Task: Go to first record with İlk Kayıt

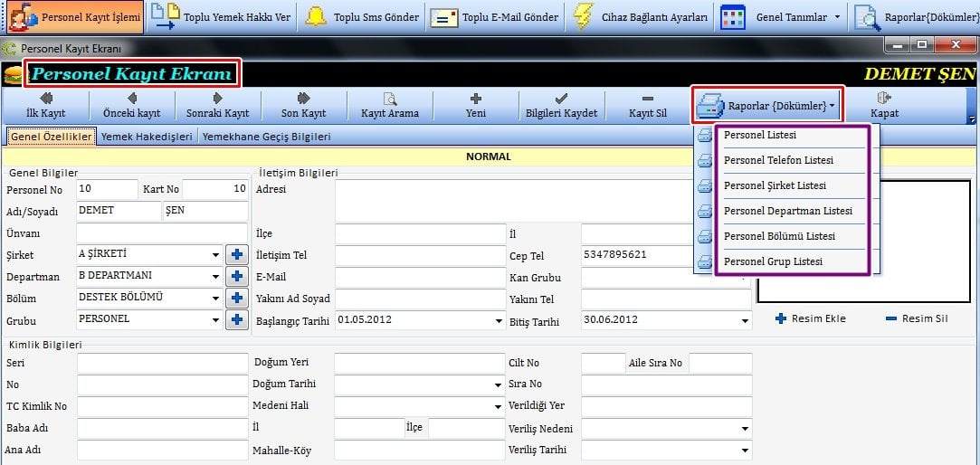Action: coord(45,105)
